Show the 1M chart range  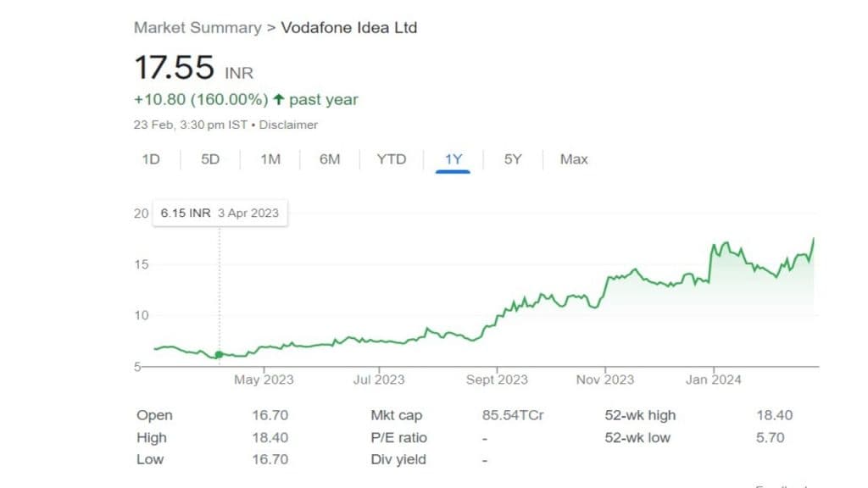point(270,159)
